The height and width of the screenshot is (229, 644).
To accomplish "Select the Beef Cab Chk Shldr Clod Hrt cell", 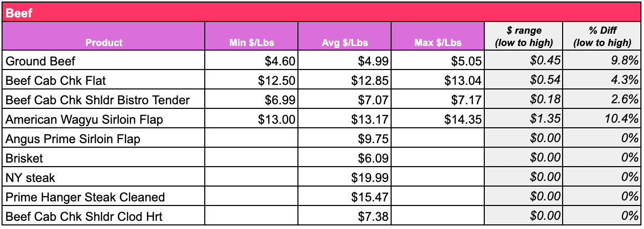I will point(104,216).
